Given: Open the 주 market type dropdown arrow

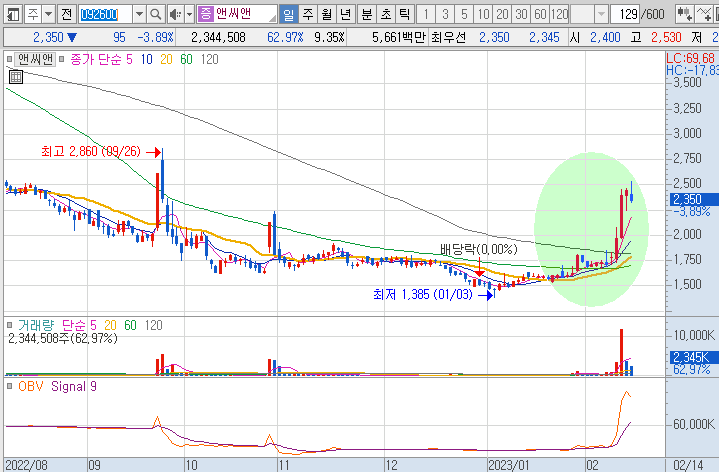Looking at the screenshot, I should 49,15.
